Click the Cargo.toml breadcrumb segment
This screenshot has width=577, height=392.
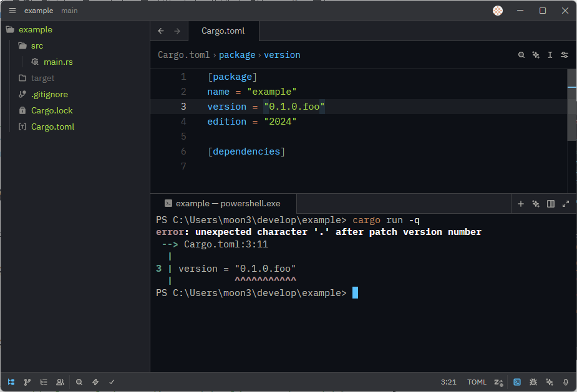[x=183, y=55]
